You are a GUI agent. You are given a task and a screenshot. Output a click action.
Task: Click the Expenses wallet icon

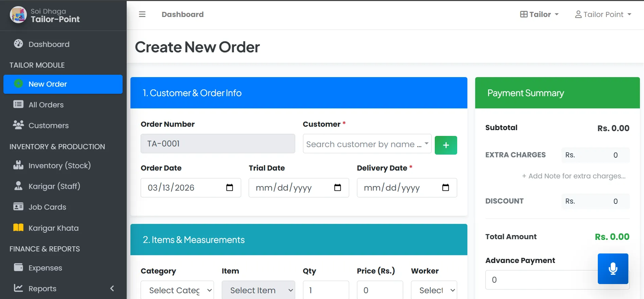[x=18, y=268]
